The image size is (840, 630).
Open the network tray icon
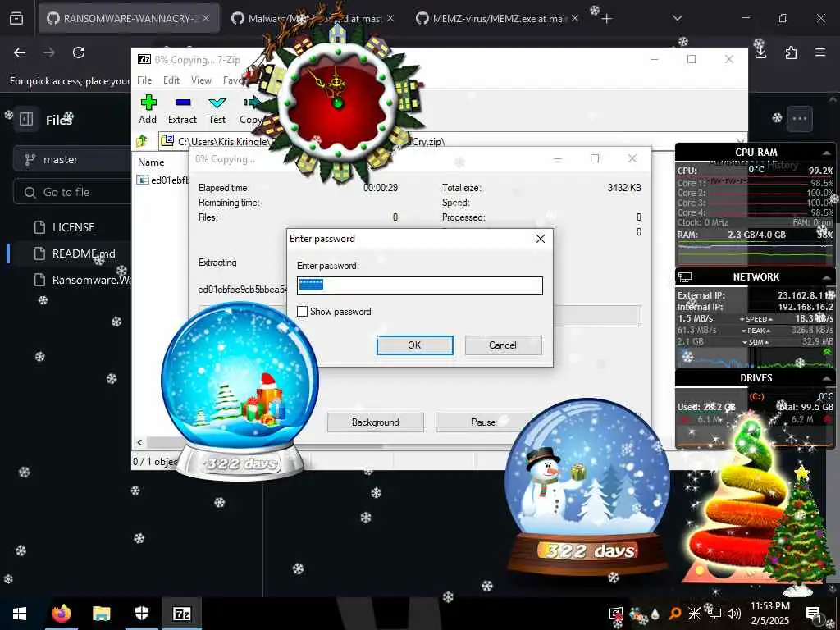click(x=714, y=614)
